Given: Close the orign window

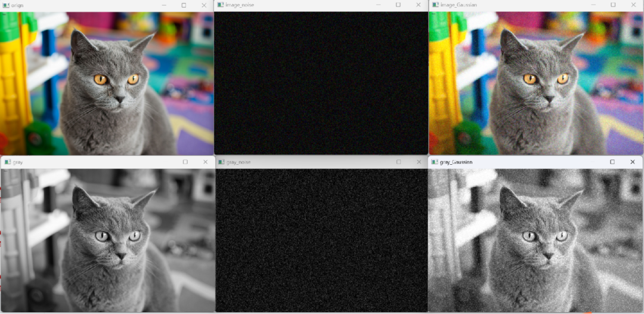Looking at the screenshot, I should click(x=204, y=5).
